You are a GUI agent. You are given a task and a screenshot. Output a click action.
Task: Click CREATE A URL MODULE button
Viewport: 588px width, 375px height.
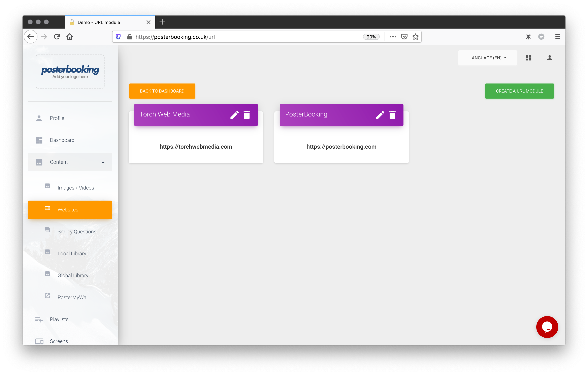519,91
